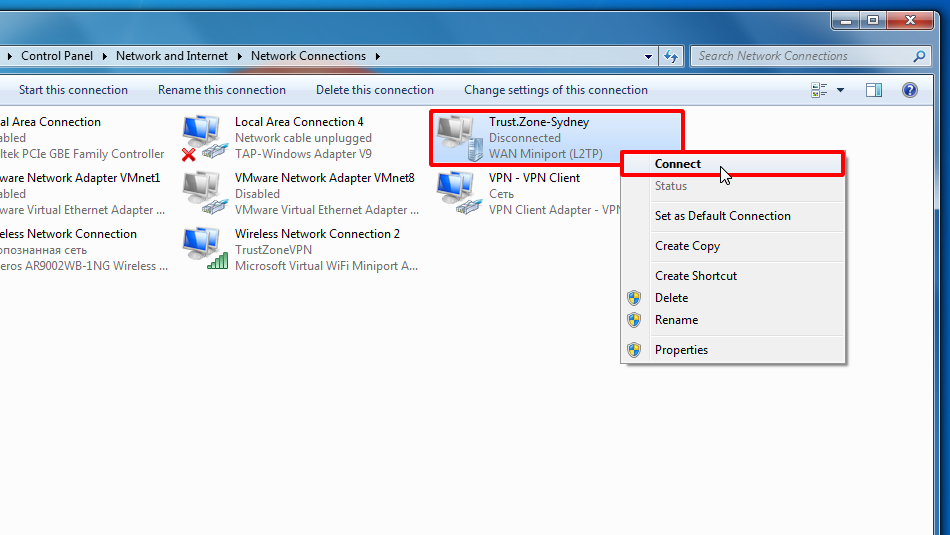Open the change view dropdown arrow
Screen dimensions: 950x535
click(840, 90)
